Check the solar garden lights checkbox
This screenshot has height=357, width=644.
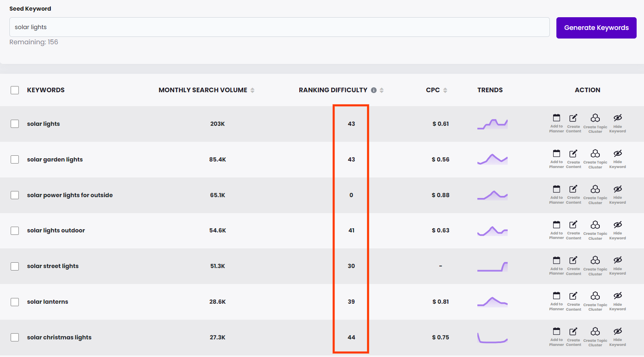15,159
